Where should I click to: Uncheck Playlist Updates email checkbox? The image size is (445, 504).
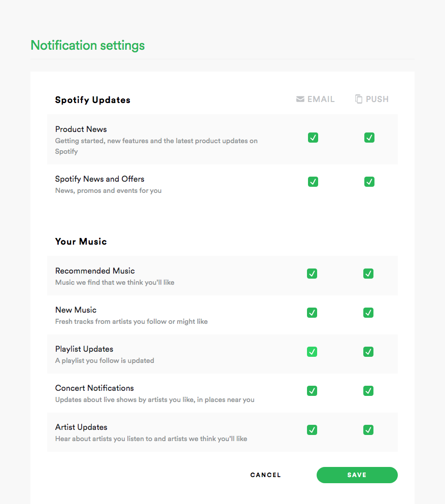click(x=312, y=352)
